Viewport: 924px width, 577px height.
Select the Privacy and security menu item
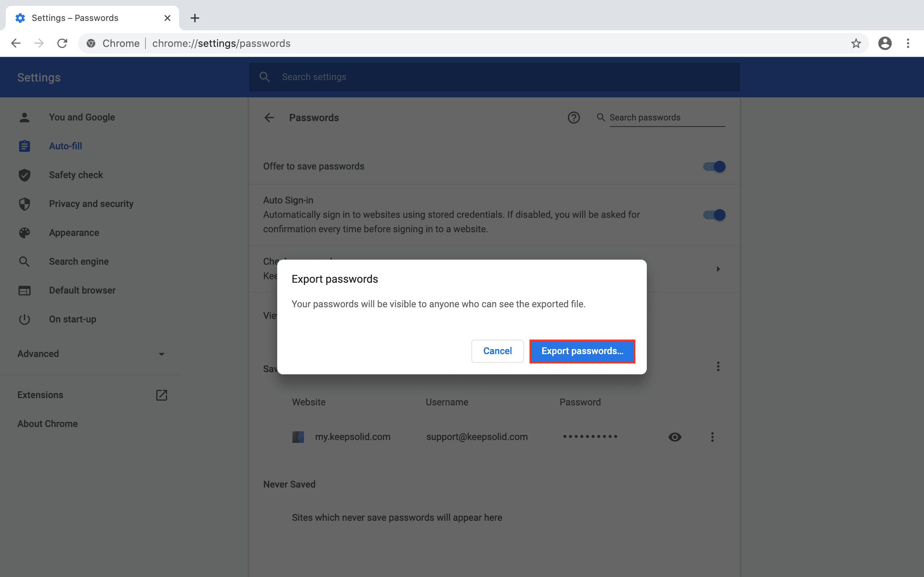[91, 204]
